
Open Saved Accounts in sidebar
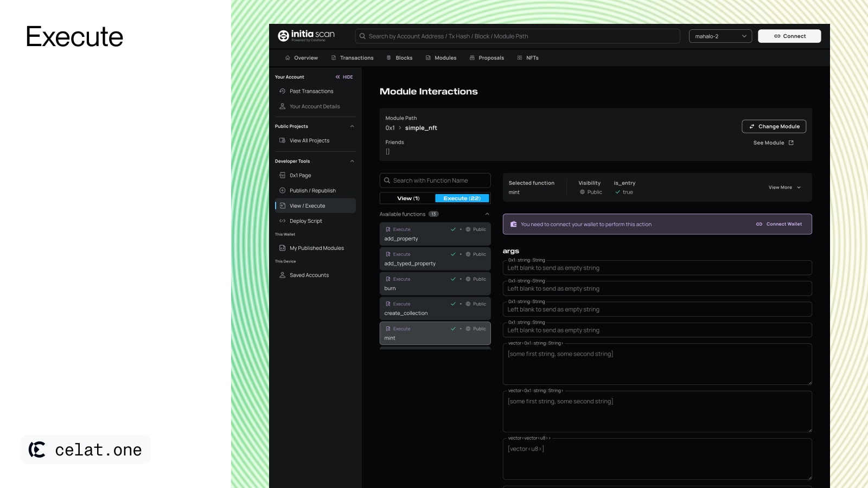309,275
